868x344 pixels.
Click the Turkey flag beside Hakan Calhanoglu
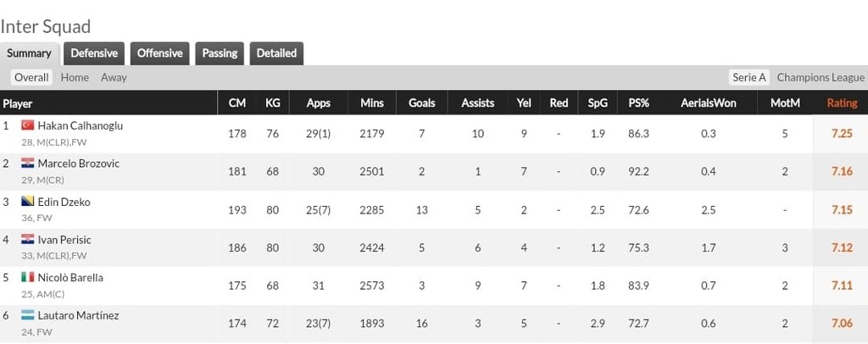27,125
